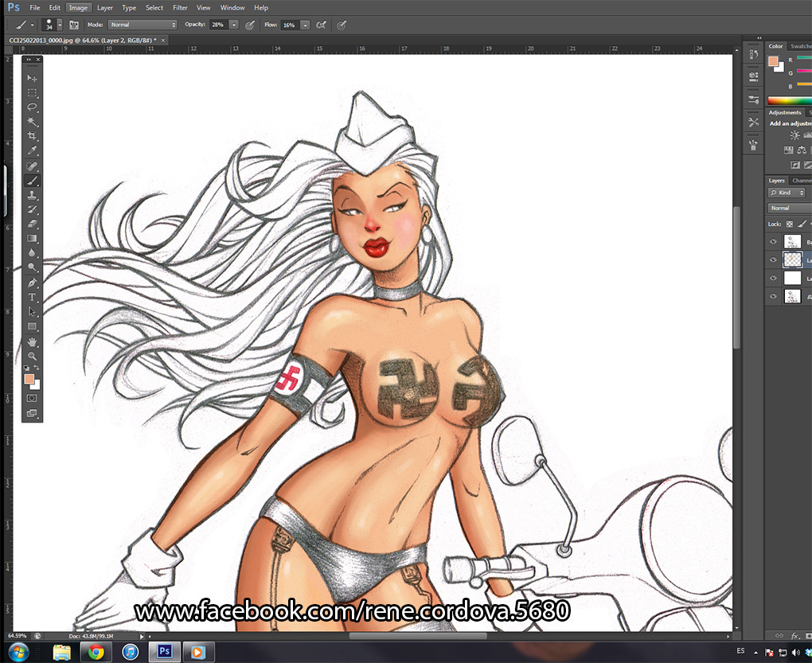Hide the selected second layer
The image size is (812, 663).
773,259
